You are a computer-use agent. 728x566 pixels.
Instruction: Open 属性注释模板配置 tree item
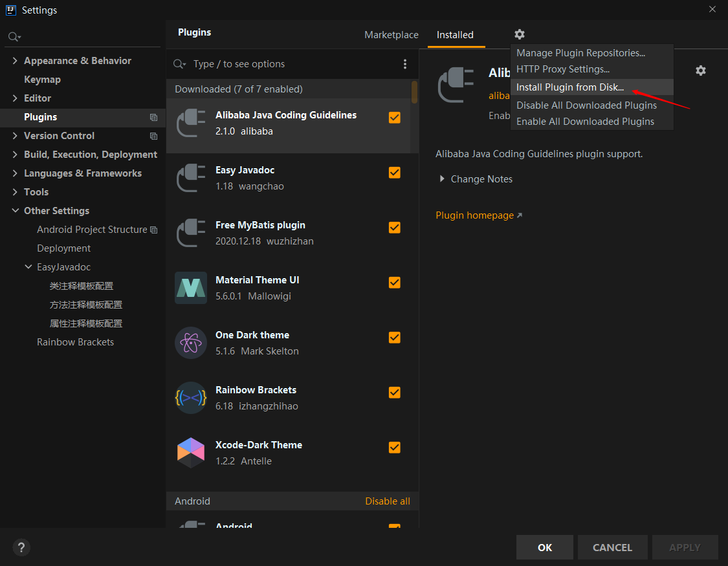click(86, 323)
